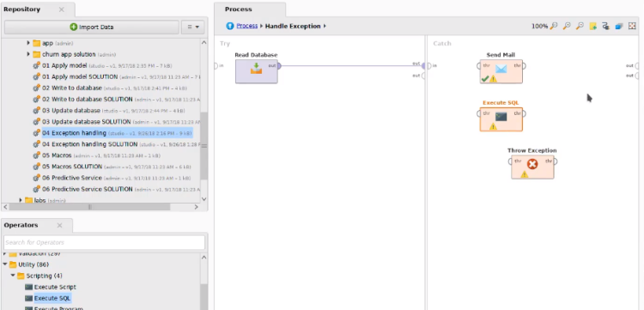Select the Execute SQL operator in Catch

501,119
